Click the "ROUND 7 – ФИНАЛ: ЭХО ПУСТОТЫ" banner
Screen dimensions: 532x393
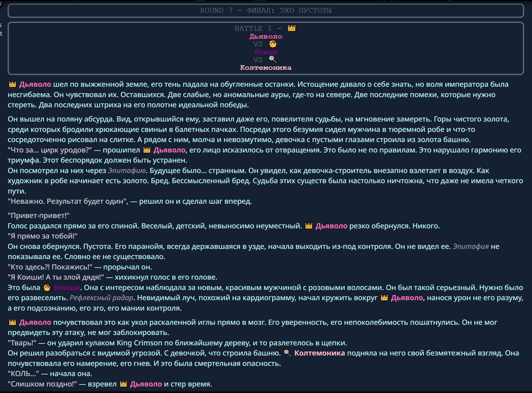point(265,10)
